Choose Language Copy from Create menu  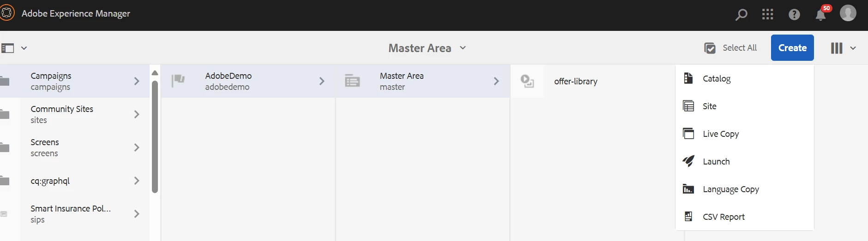pyautogui.click(x=744, y=189)
